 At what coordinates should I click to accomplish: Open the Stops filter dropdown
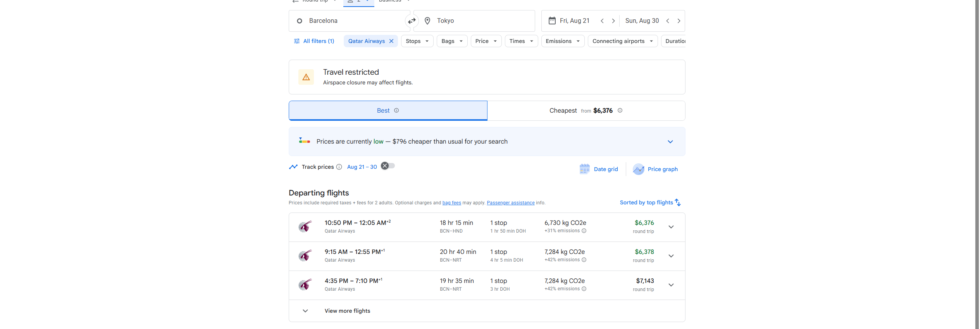coord(417,41)
